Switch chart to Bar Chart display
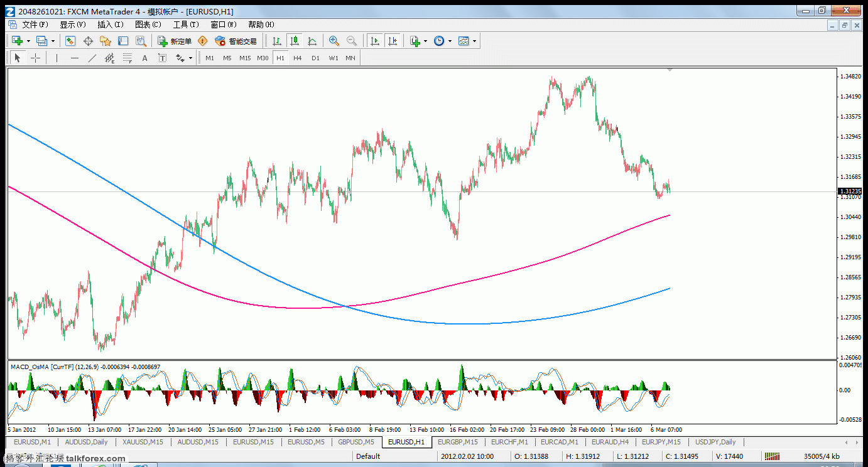 [277, 41]
